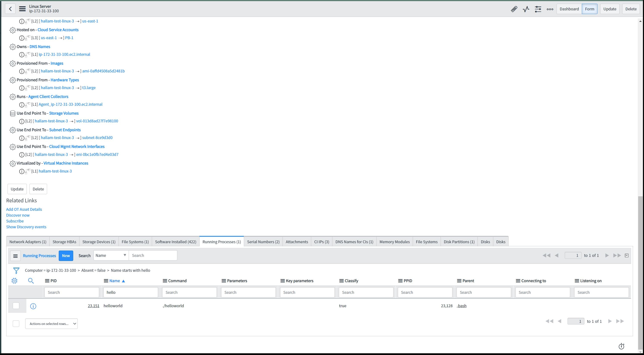Open the Command column menu
Screen dimensions: 644x355
tap(165, 281)
